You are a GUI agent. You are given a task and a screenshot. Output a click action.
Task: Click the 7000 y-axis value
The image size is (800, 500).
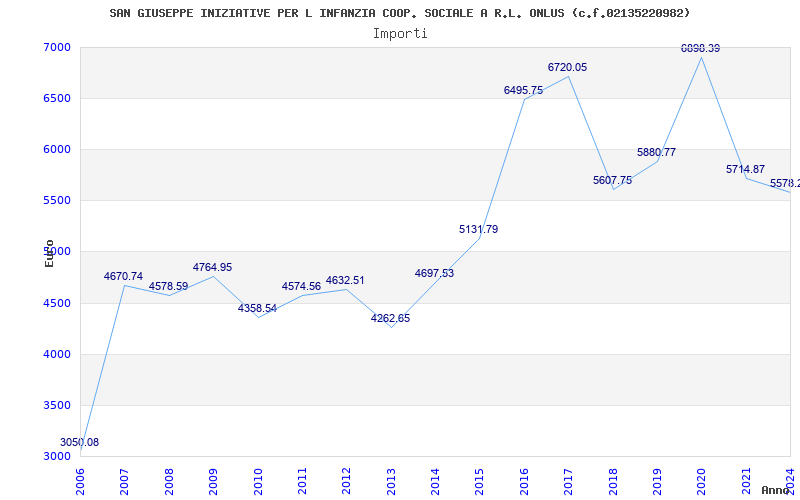pos(56,48)
